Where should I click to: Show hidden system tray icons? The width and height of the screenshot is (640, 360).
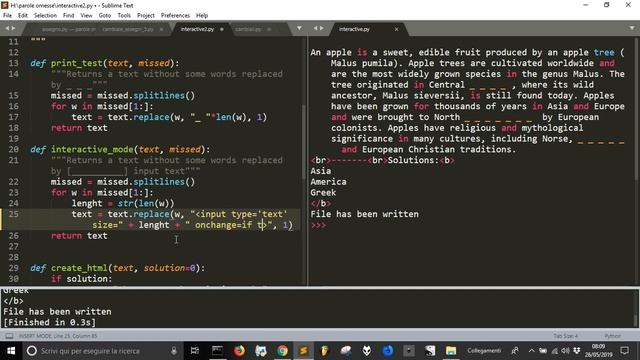point(531,351)
